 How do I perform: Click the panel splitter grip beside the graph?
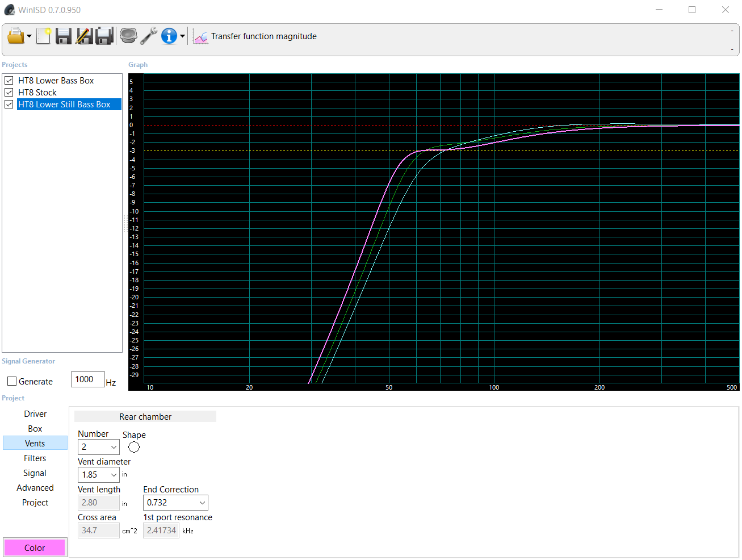click(x=125, y=223)
